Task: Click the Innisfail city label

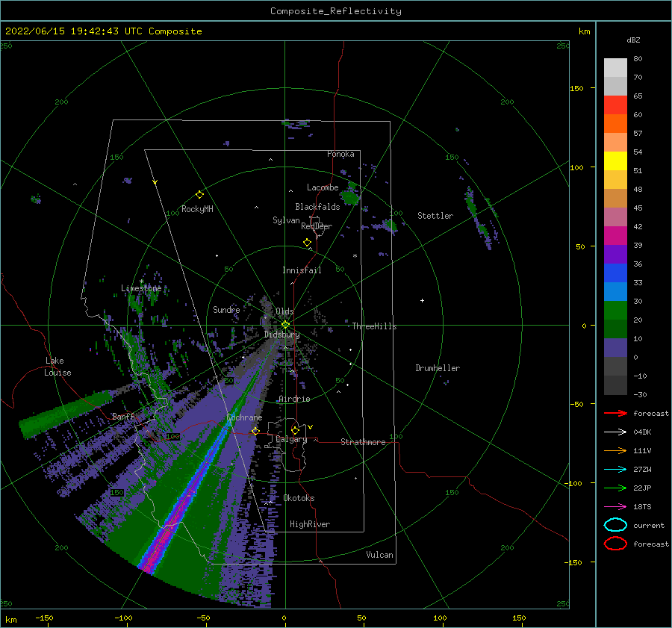Action: coord(302,270)
